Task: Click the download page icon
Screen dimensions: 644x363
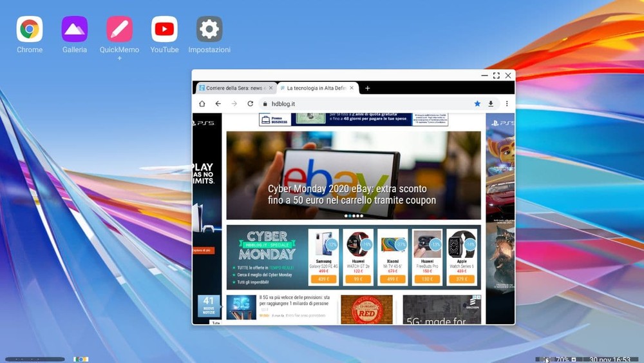Action: [491, 104]
